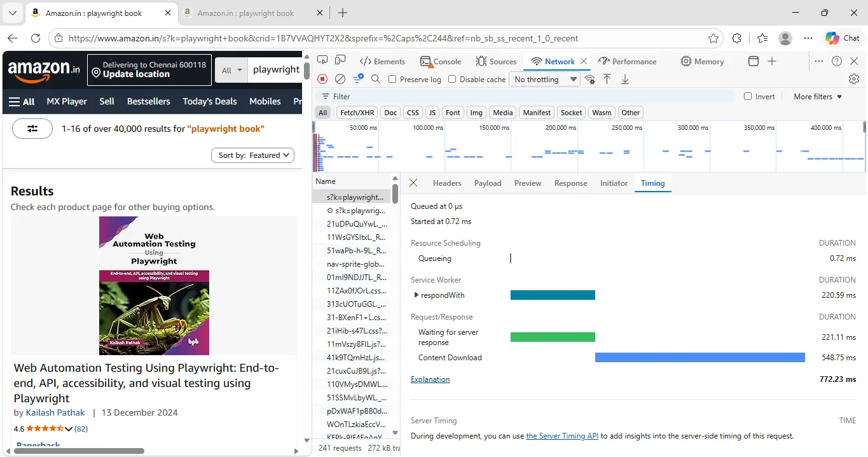Open browser Favorites icon
Viewport: 868px width, 457px height.
point(762,38)
